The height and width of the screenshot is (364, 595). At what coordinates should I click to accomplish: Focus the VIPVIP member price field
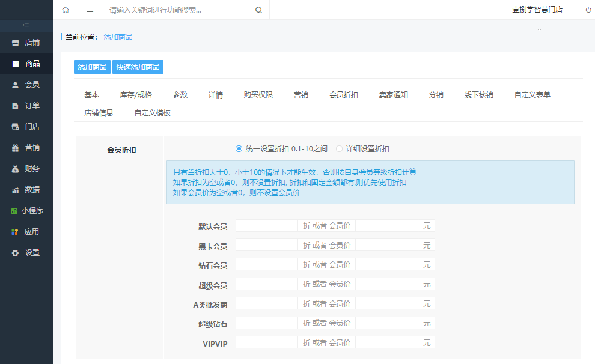(386, 343)
